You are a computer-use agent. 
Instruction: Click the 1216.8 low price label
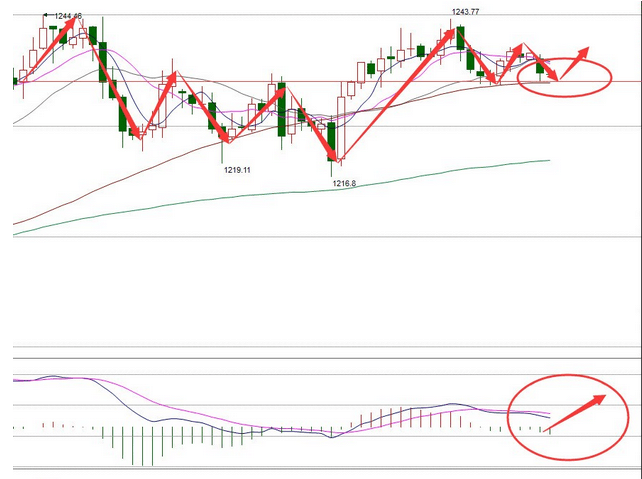point(344,184)
